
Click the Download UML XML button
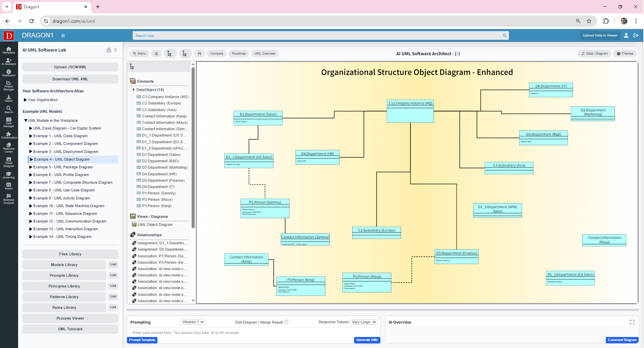pyautogui.click(x=70, y=79)
